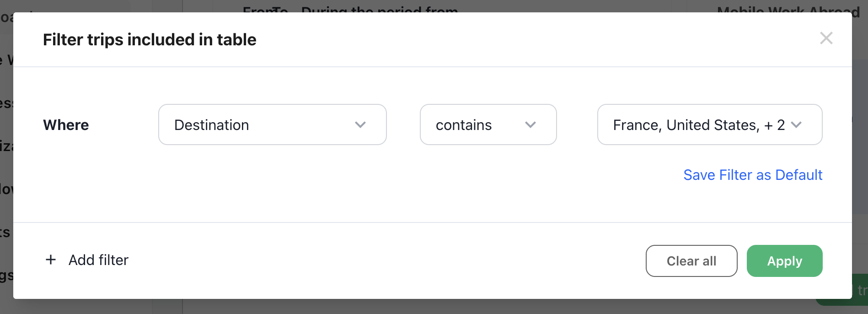Click the "France, United States" selected values text
The height and width of the screenshot is (314, 868).
click(x=686, y=125)
